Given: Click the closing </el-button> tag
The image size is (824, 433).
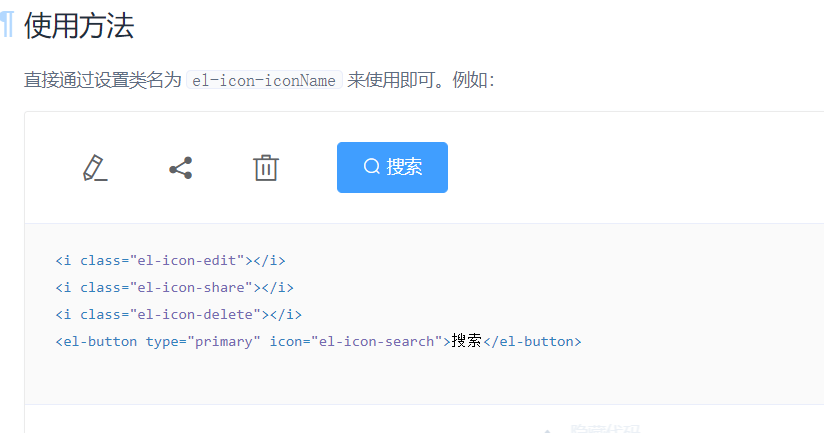Looking at the screenshot, I should 532,342.
